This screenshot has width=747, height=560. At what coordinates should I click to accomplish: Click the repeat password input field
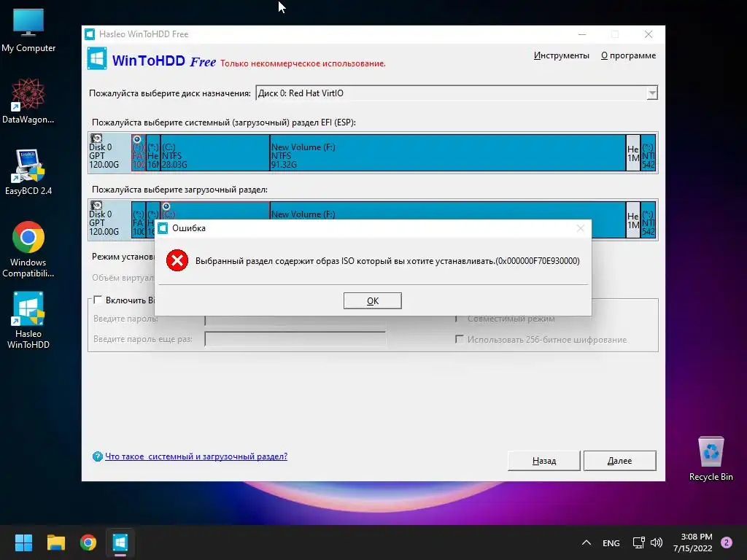295,339
